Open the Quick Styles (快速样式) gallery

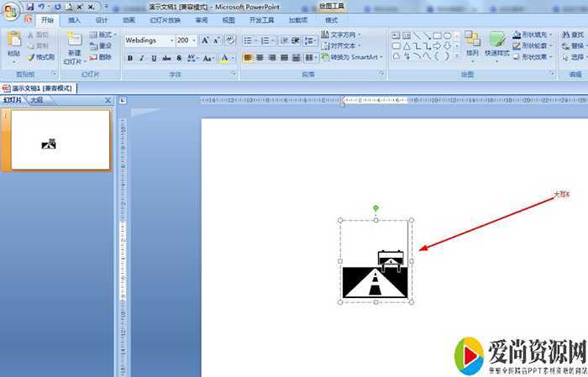[x=497, y=45]
